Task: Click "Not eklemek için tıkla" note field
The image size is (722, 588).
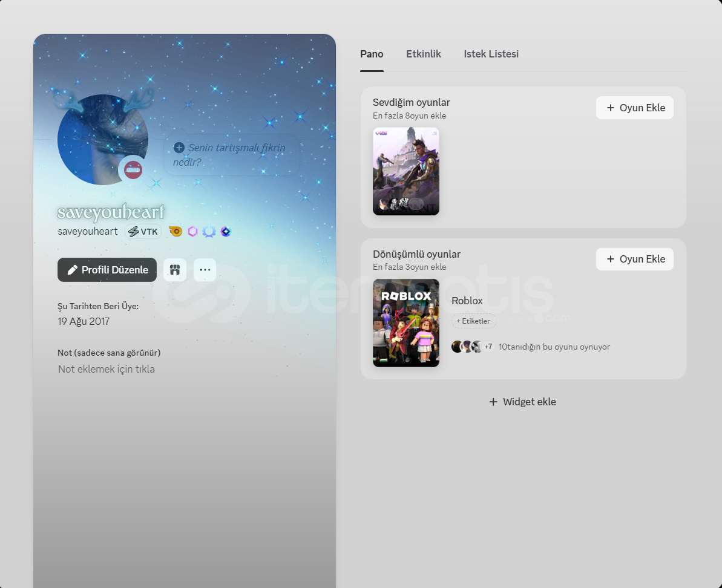Action: click(x=107, y=369)
